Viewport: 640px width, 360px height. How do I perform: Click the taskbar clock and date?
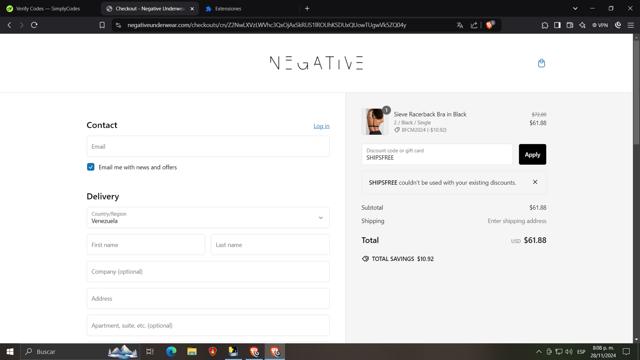click(x=603, y=351)
